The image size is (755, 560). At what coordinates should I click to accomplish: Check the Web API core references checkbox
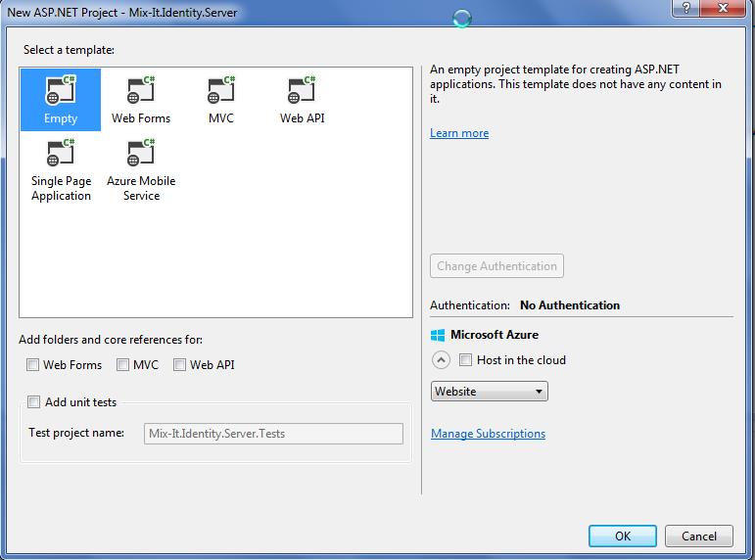click(x=179, y=365)
